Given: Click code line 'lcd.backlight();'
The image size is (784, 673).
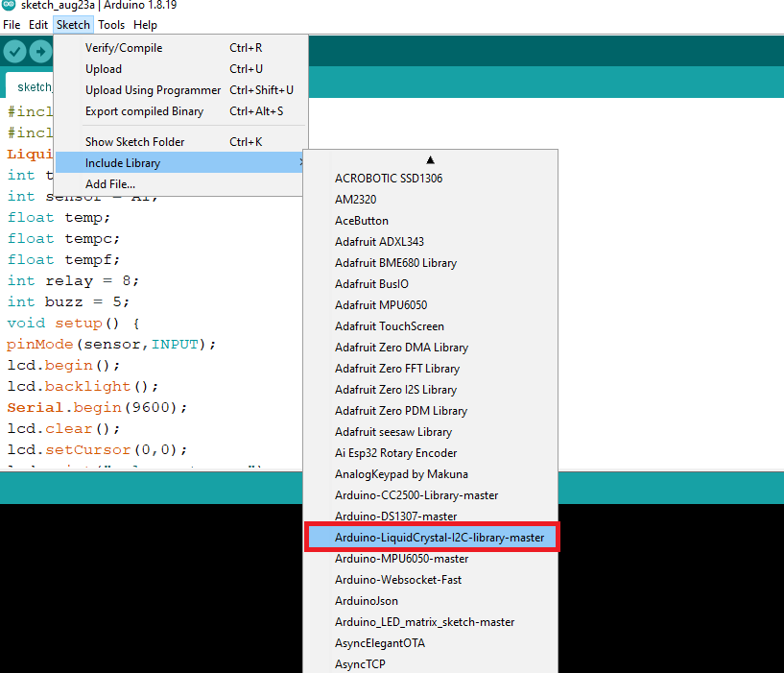Looking at the screenshot, I should (83, 386).
